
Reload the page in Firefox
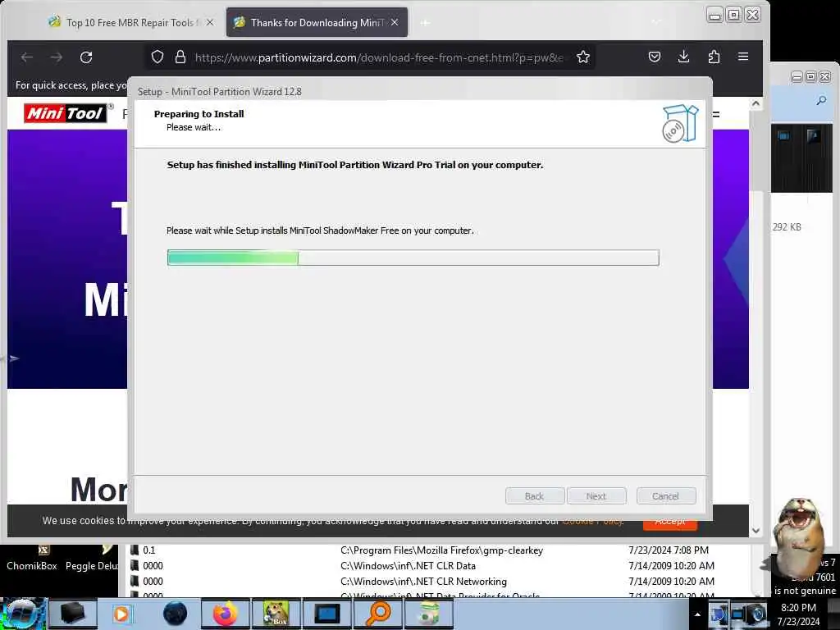(x=86, y=57)
